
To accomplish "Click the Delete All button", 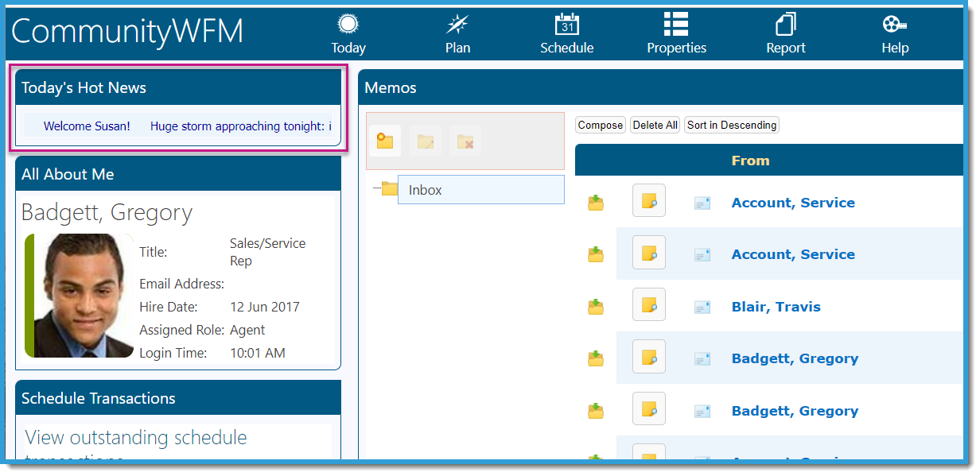I will point(655,125).
